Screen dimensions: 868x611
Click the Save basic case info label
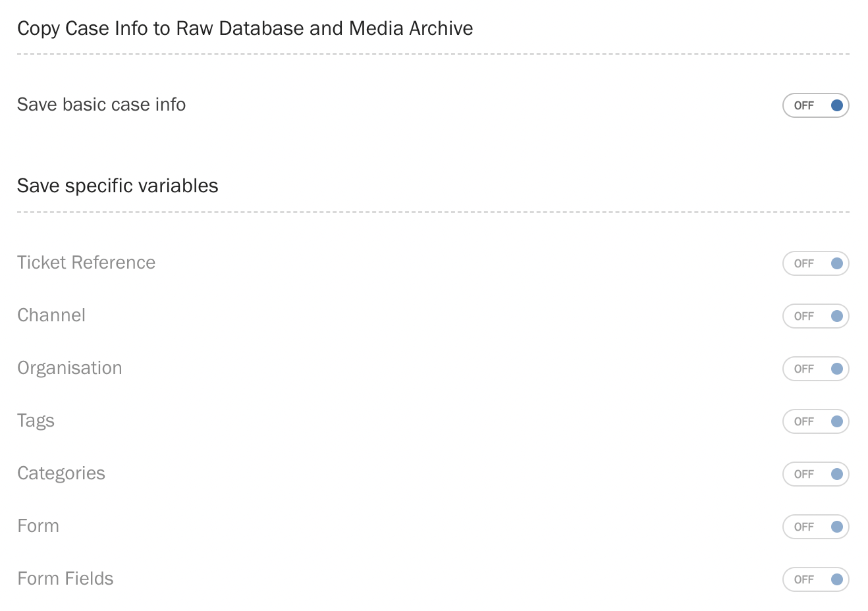coord(101,105)
